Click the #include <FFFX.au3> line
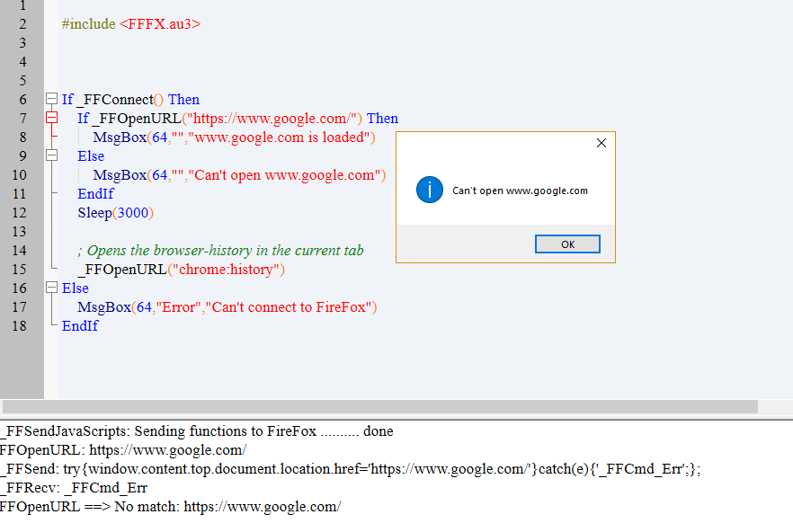Screen dimensions: 793x532 point(131,23)
